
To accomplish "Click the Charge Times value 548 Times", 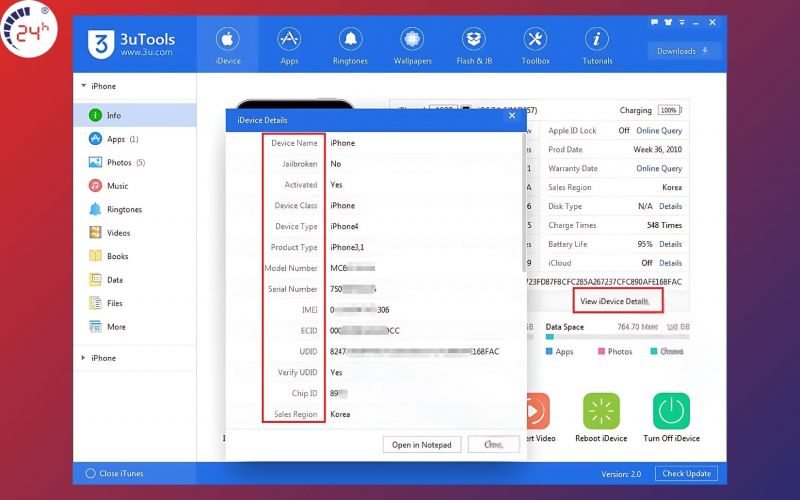I will [664, 225].
